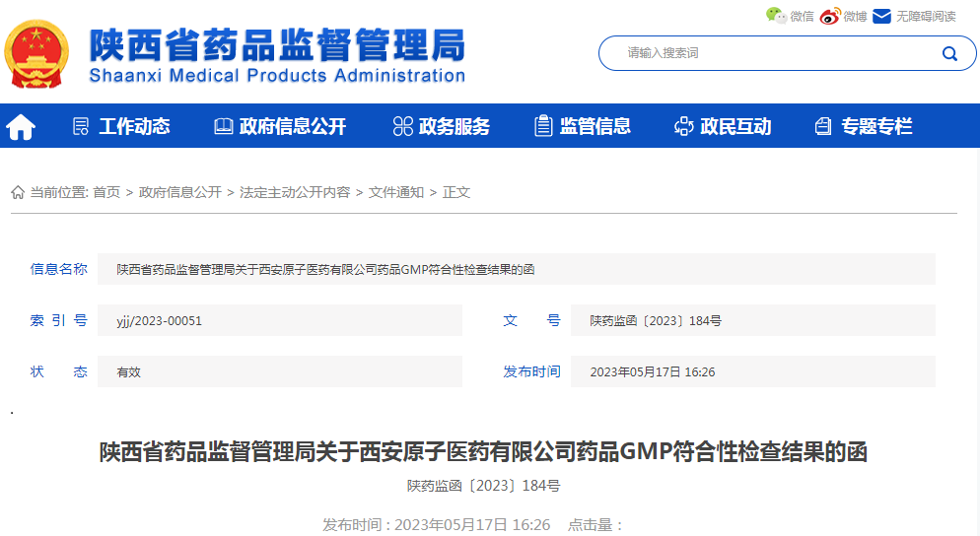Open the 政民互动 menu

735,127
